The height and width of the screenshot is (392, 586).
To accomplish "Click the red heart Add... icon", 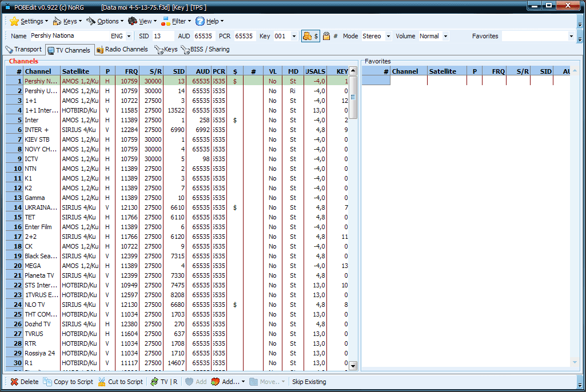I will [216, 382].
